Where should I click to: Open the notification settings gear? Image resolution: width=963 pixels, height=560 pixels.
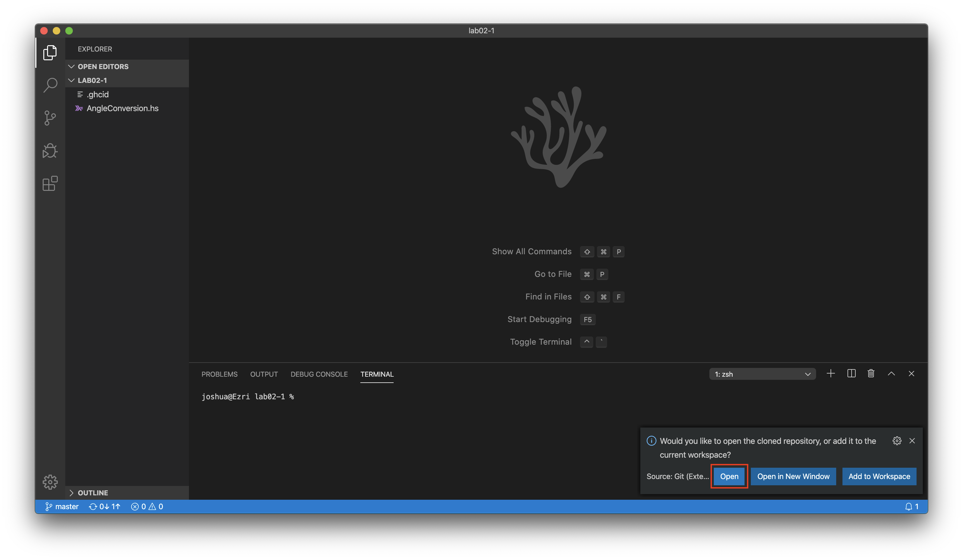896,441
